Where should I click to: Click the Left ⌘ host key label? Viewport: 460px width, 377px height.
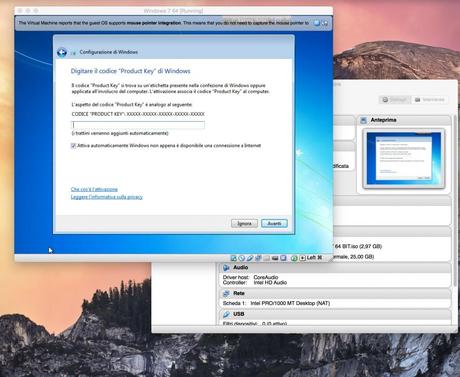(314, 258)
